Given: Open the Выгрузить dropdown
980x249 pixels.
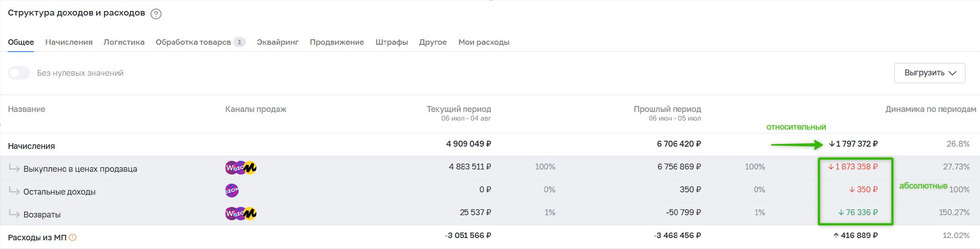Looking at the screenshot, I should [x=929, y=73].
